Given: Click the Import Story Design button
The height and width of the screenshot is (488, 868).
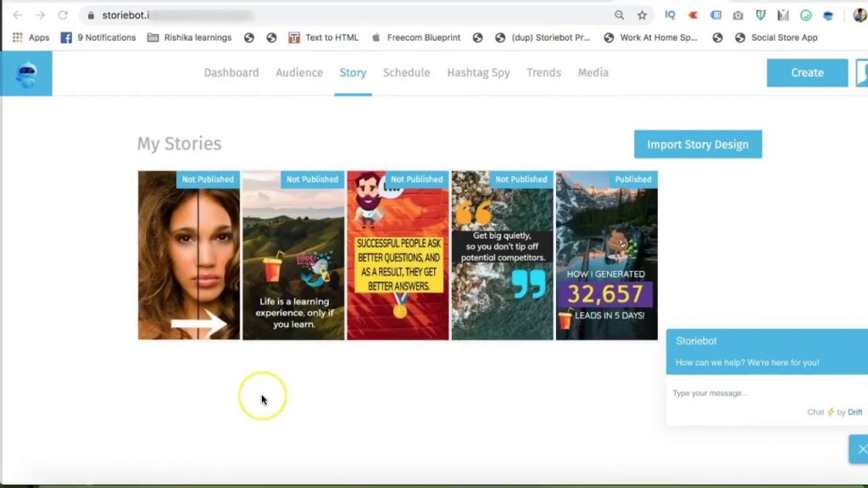Looking at the screenshot, I should (698, 144).
